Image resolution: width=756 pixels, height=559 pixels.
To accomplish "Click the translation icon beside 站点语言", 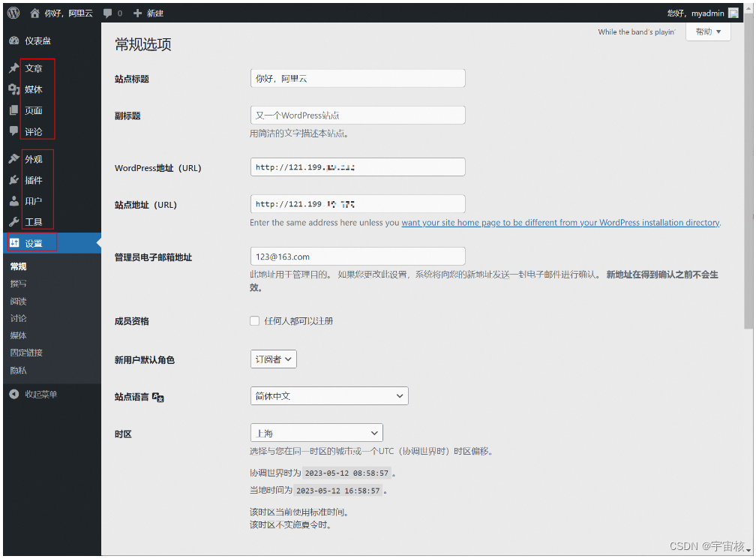I will click(x=158, y=397).
